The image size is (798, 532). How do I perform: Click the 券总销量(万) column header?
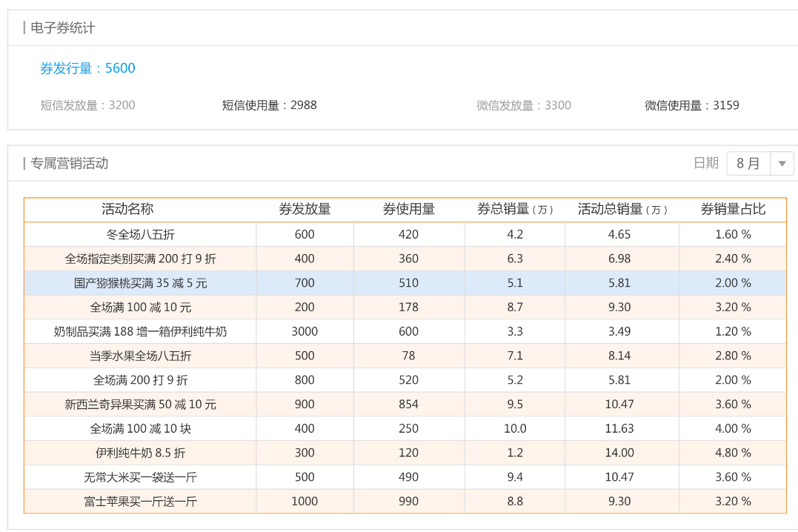(514, 209)
